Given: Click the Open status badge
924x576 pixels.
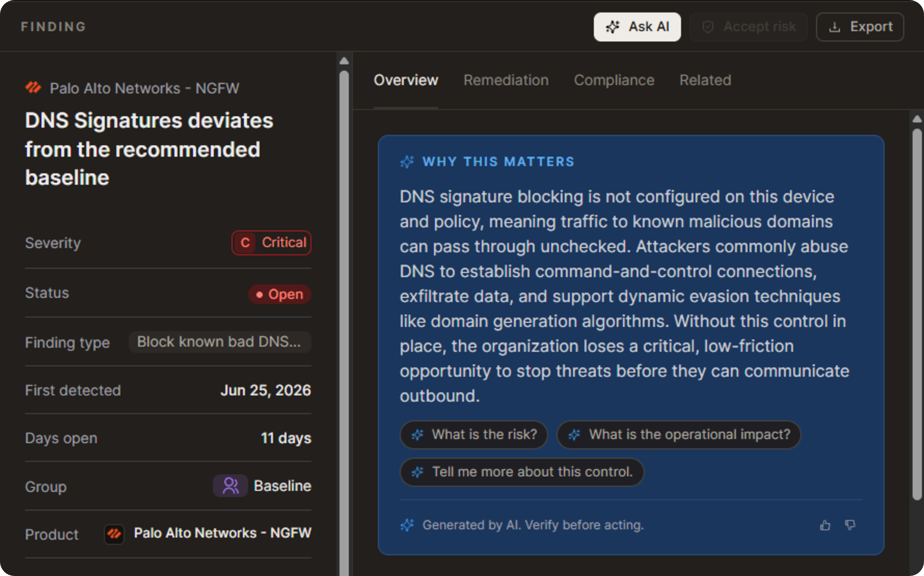Looking at the screenshot, I should point(280,294).
